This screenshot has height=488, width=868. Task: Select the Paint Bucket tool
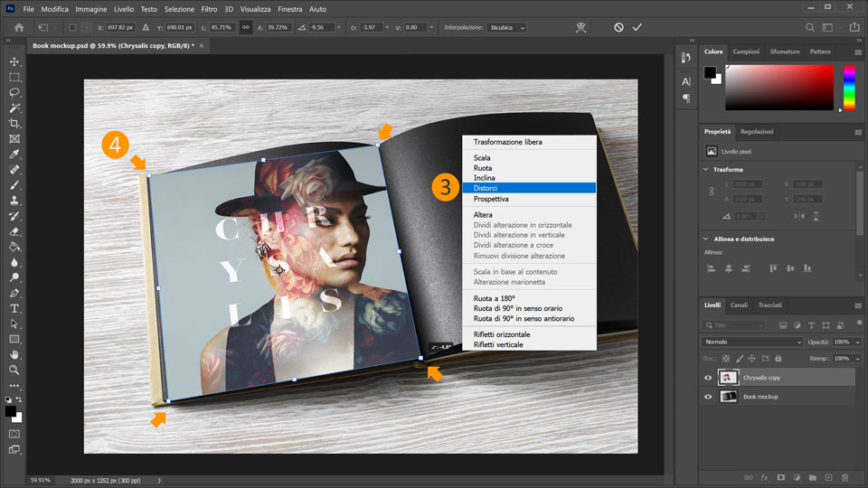click(x=14, y=247)
